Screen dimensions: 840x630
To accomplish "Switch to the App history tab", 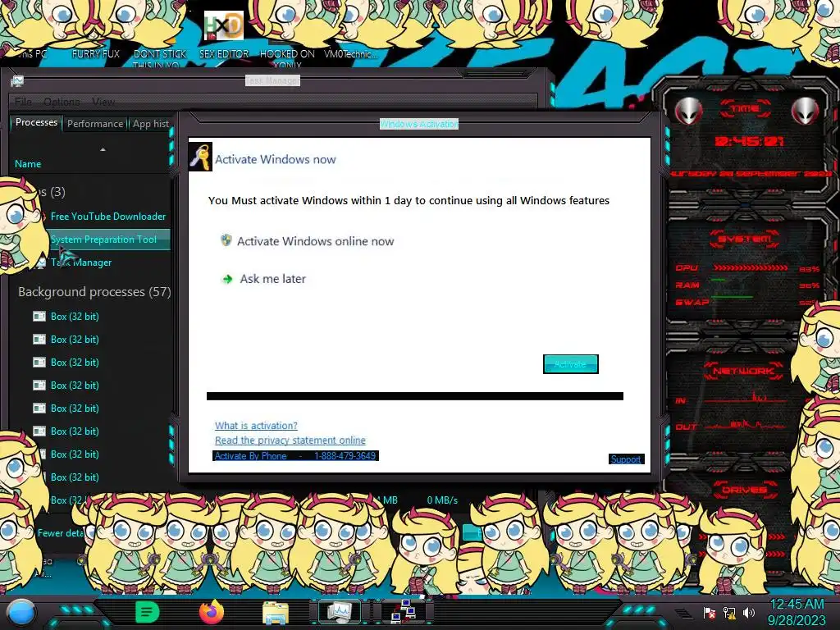I will (x=151, y=124).
